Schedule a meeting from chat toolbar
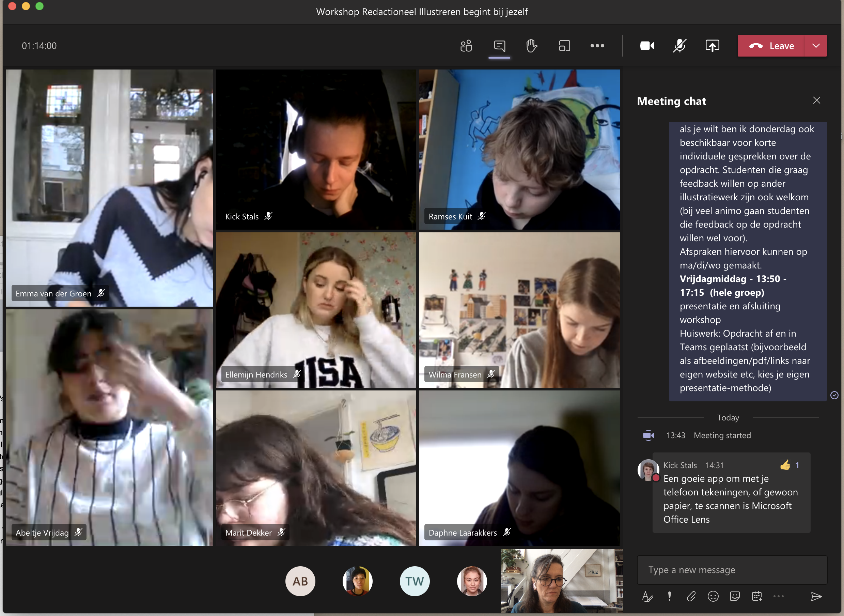Screen dimensions: 844x616 pos(757,597)
